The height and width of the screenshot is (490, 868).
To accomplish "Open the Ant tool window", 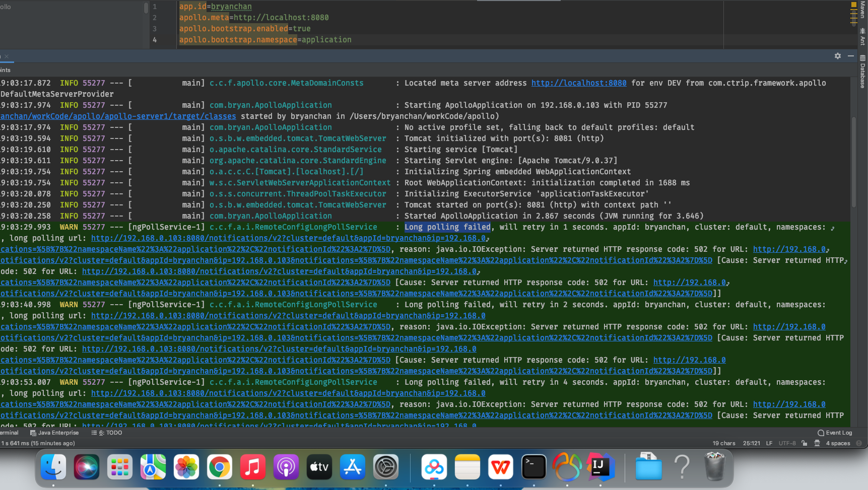I will point(863,30).
